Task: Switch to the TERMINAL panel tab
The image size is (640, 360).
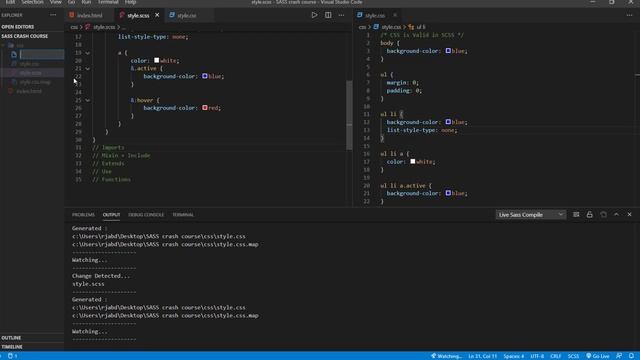Action: click(x=183, y=215)
